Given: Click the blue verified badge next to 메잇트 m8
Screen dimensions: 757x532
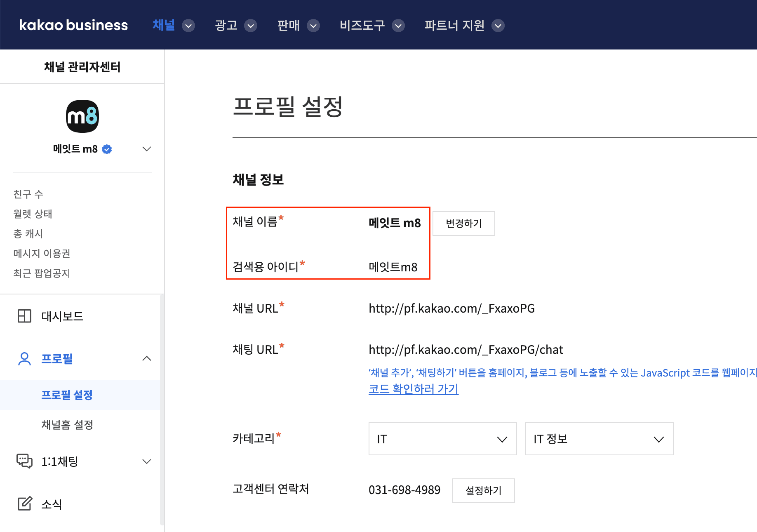Looking at the screenshot, I should click(107, 149).
